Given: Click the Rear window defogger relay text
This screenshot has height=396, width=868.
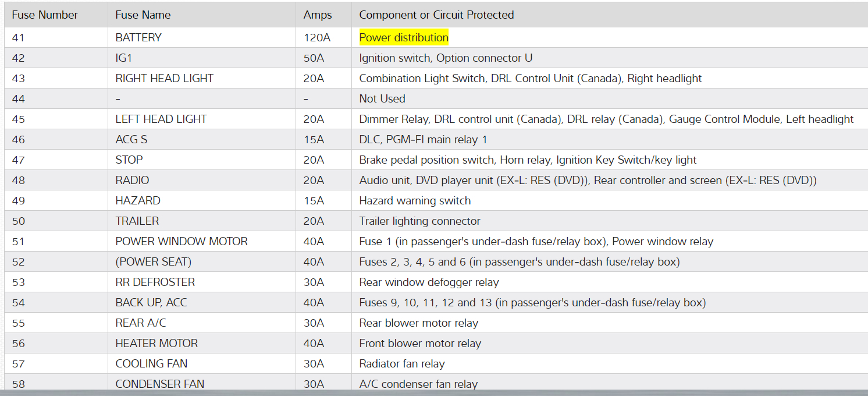Looking at the screenshot, I should click(x=429, y=282).
